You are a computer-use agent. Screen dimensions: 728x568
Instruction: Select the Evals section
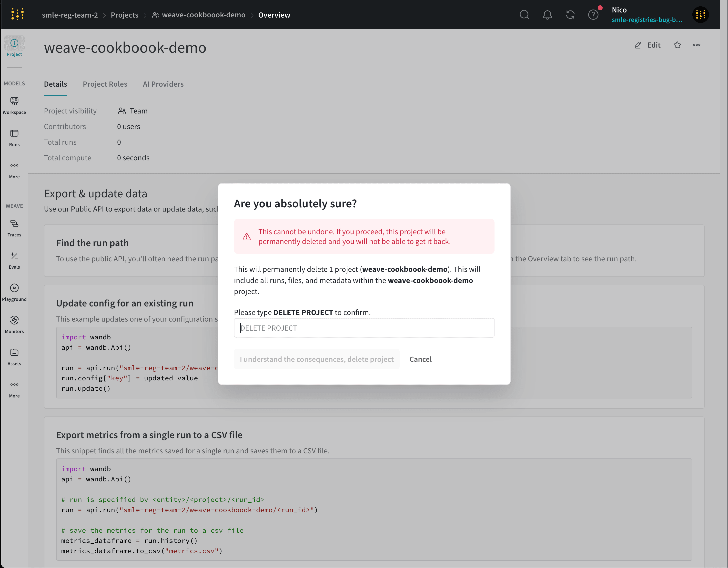tap(14, 260)
